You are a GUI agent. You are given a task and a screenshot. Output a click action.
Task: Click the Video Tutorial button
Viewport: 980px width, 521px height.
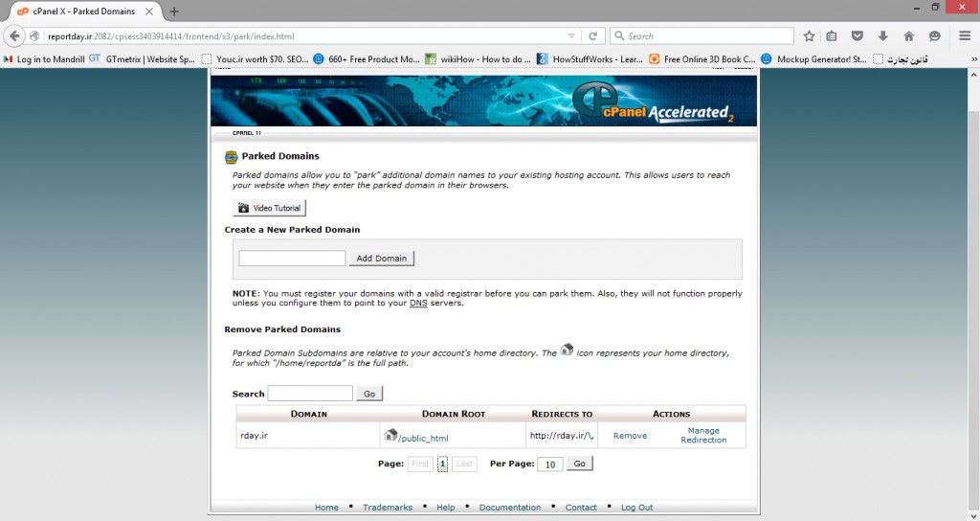pyautogui.click(x=269, y=208)
